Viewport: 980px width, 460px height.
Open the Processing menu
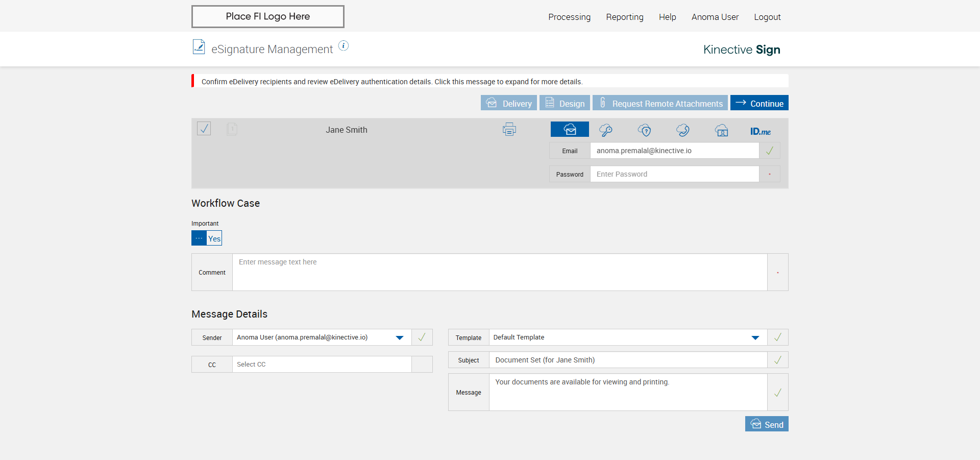(569, 17)
